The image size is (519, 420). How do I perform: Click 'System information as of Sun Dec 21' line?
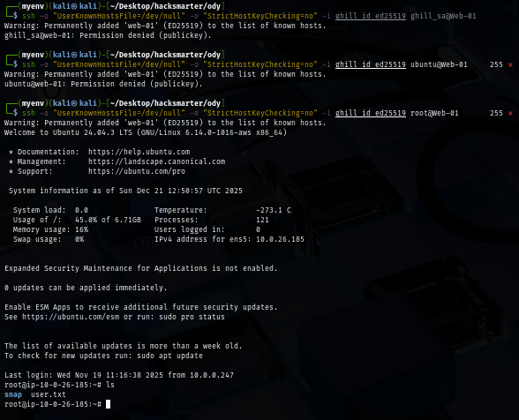point(125,191)
